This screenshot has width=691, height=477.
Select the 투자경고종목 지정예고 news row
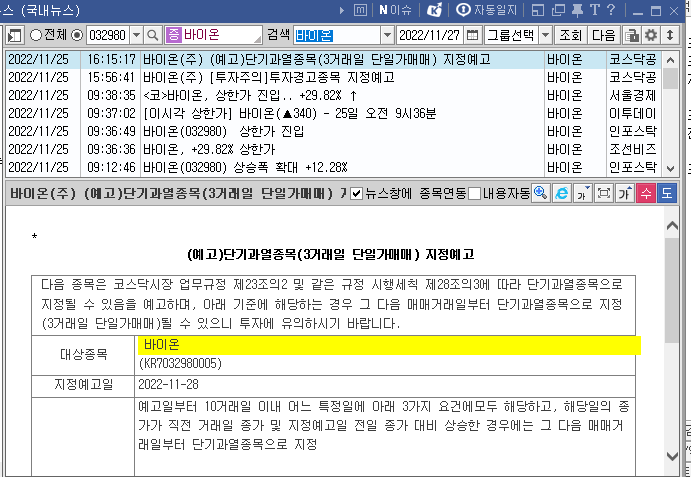click(x=333, y=78)
